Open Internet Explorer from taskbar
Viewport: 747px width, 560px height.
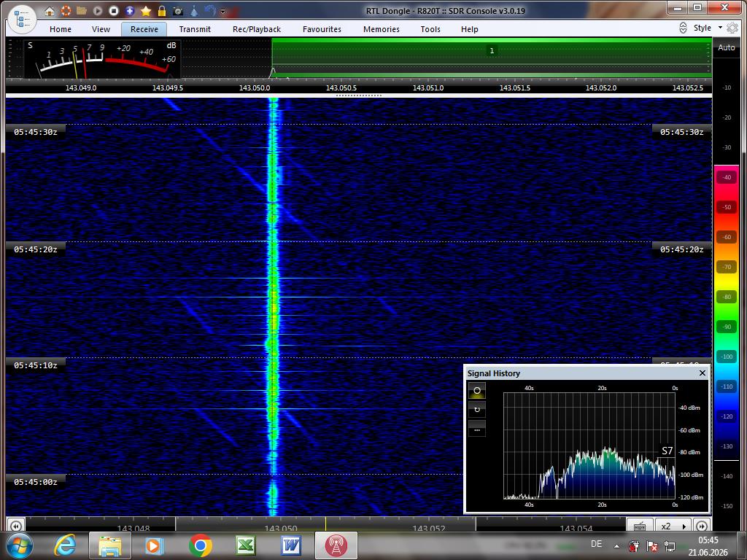coord(65,545)
